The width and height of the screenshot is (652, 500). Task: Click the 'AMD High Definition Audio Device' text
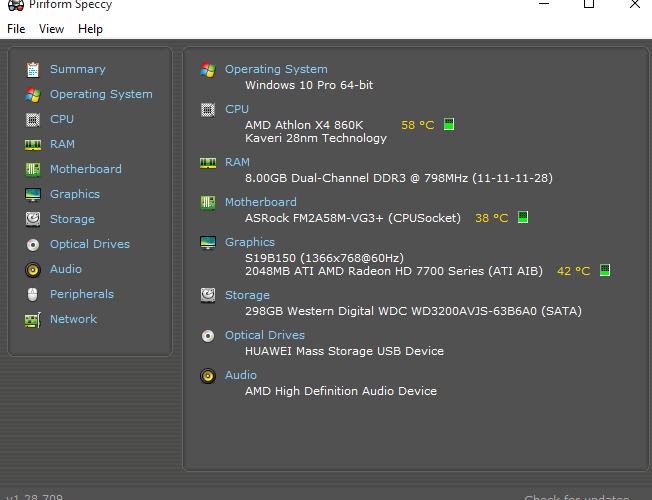341,391
